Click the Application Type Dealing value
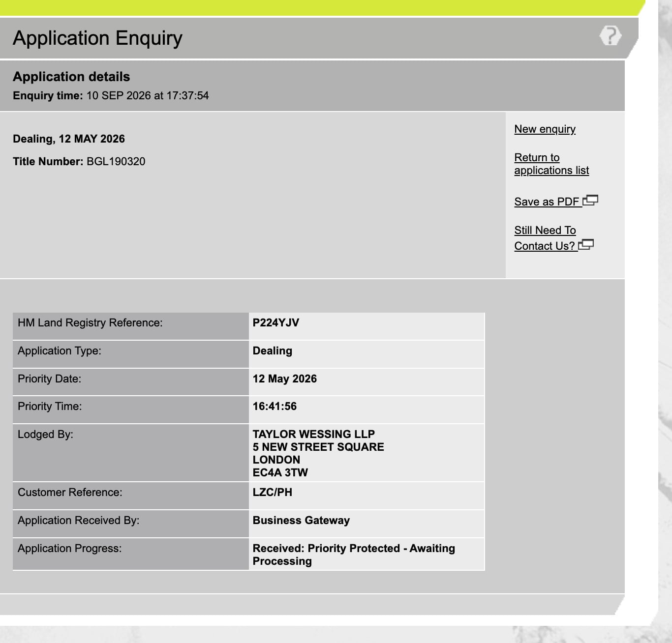672x643 pixels. click(272, 351)
